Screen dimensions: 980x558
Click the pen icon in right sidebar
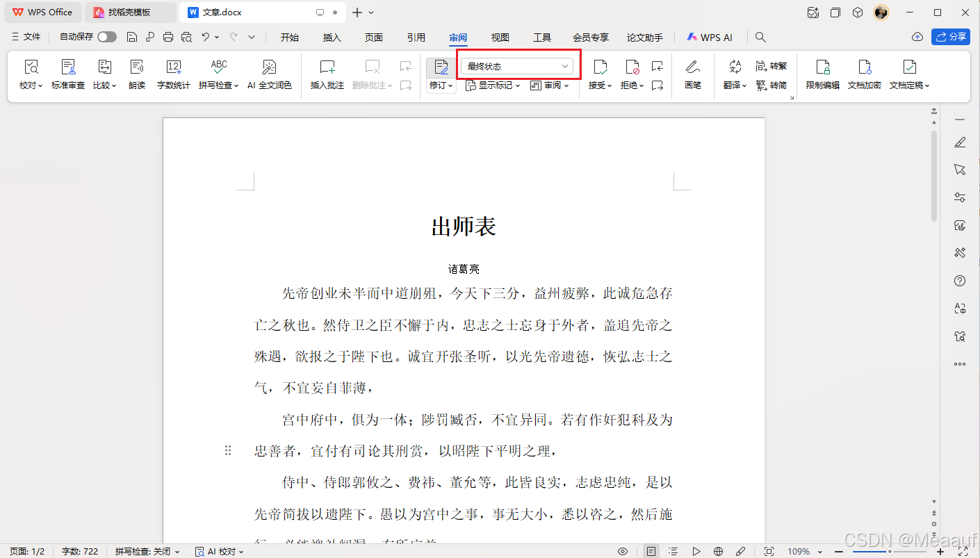[x=960, y=142]
